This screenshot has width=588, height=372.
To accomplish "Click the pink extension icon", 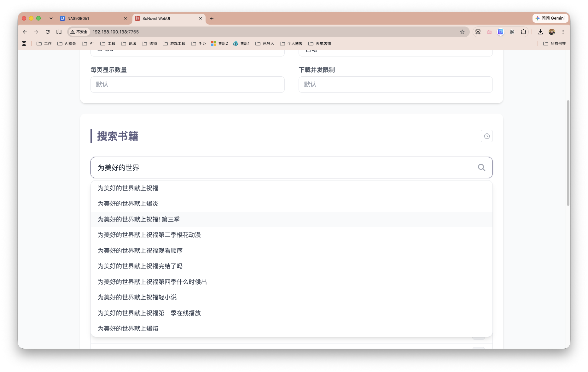I will pos(489,32).
